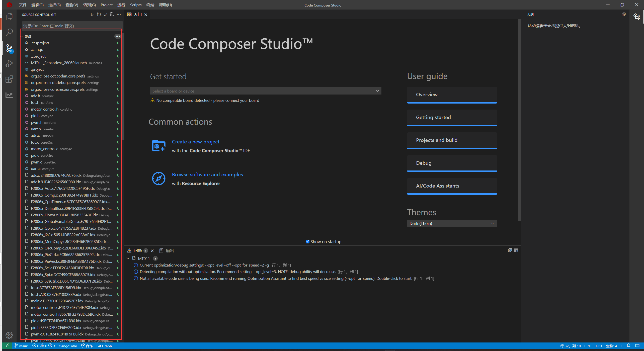644x351 pixels.
Task: Open the Project menu
Action: point(106,5)
